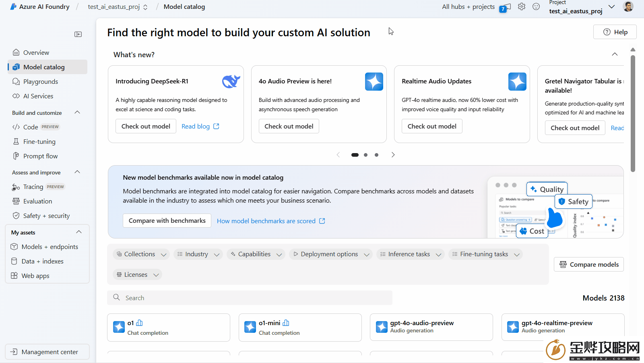Click the page vertical scrollbar thumb
The width and height of the screenshot is (644, 363).
click(633, 114)
